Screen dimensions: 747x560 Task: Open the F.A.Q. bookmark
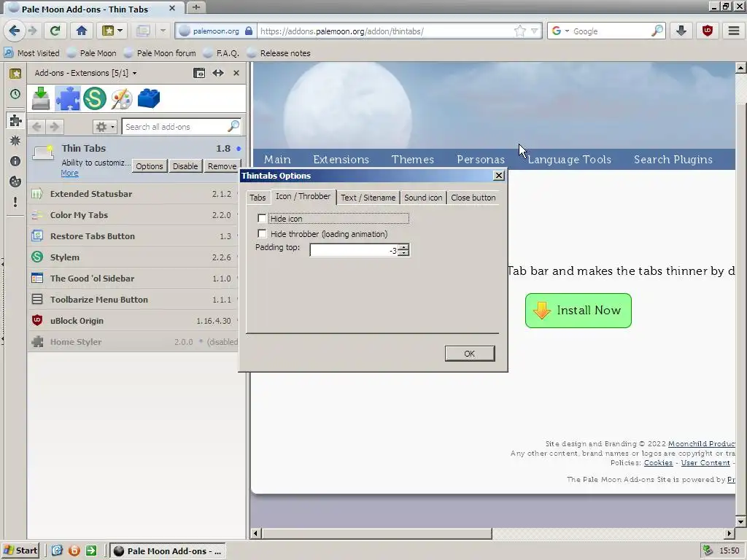coord(221,52)
